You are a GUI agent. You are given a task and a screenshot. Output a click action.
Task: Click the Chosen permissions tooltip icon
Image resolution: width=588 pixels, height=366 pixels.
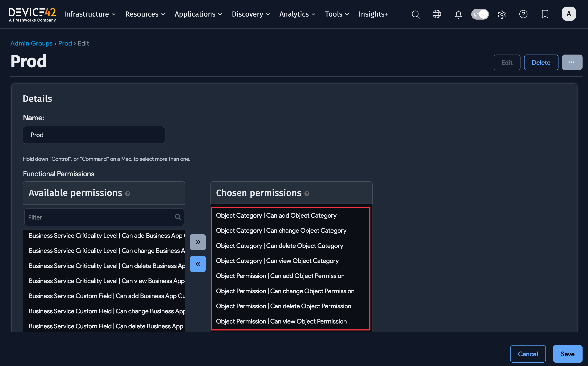click(x=307, y=194)
